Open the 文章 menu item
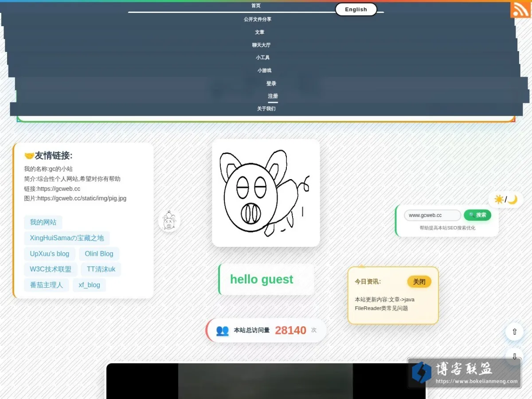 260,32
